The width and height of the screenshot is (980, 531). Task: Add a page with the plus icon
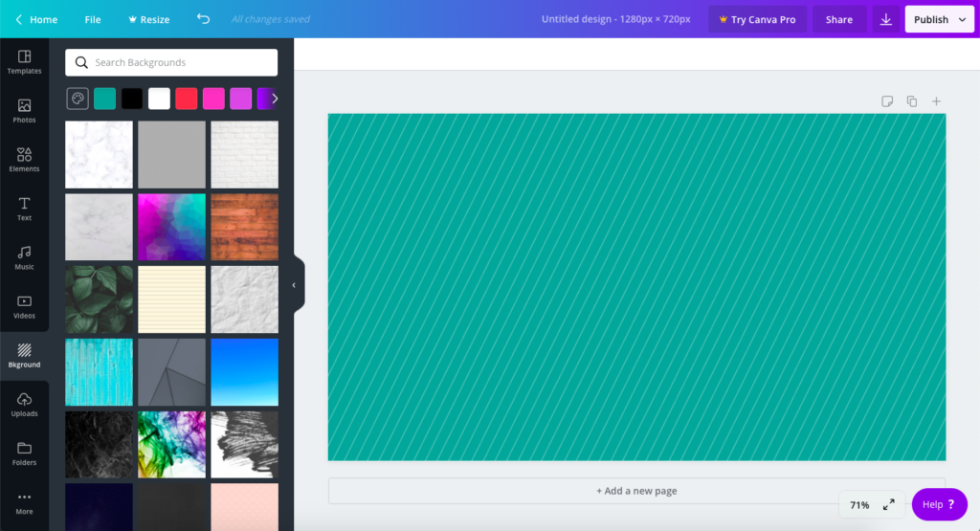pos(936,101)
